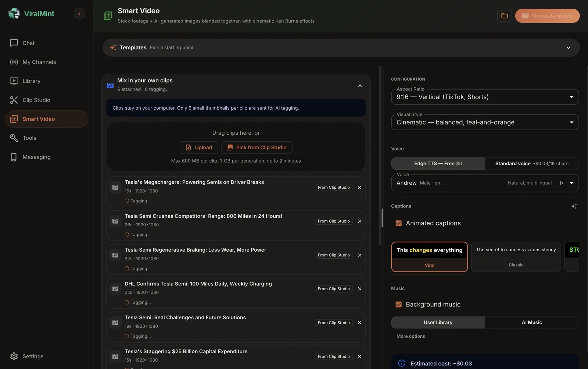Screen dimensions: 588x369
Task: Click the thumbnail icon of the DHL Confirms clip
Action: 115,289
